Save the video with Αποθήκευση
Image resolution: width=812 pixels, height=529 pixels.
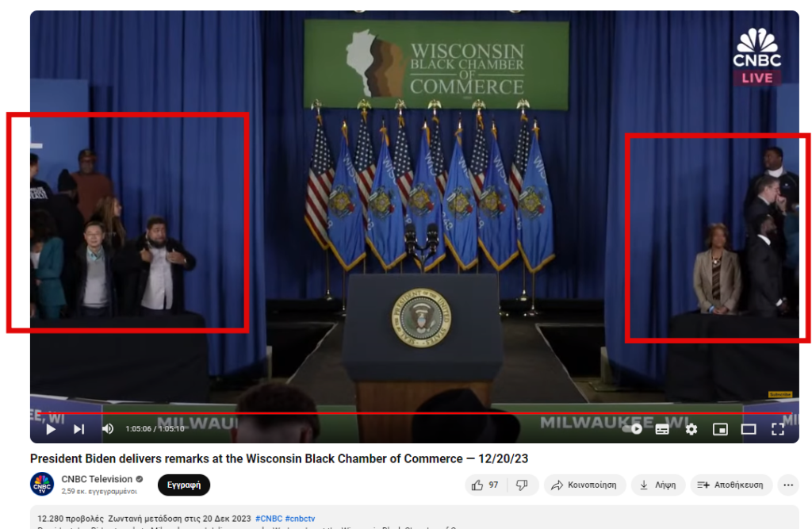point(731,485)
